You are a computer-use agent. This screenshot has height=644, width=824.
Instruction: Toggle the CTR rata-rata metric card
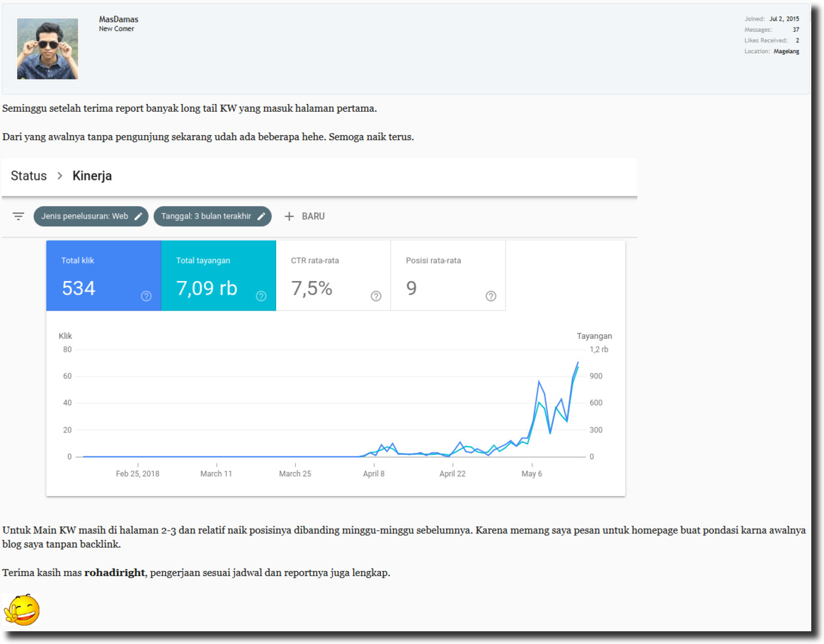coord(333,276)
